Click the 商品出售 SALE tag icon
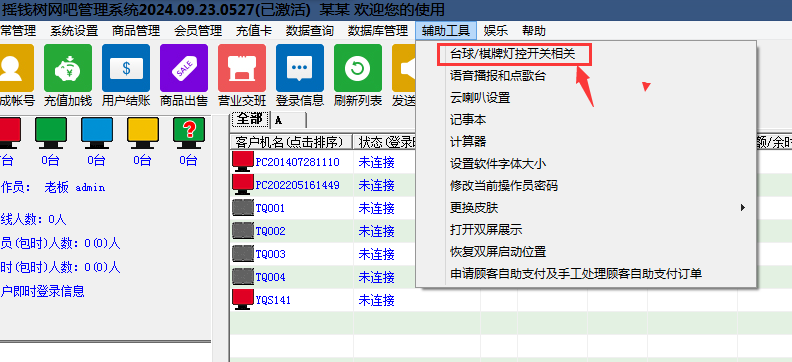 click(184, 68)
